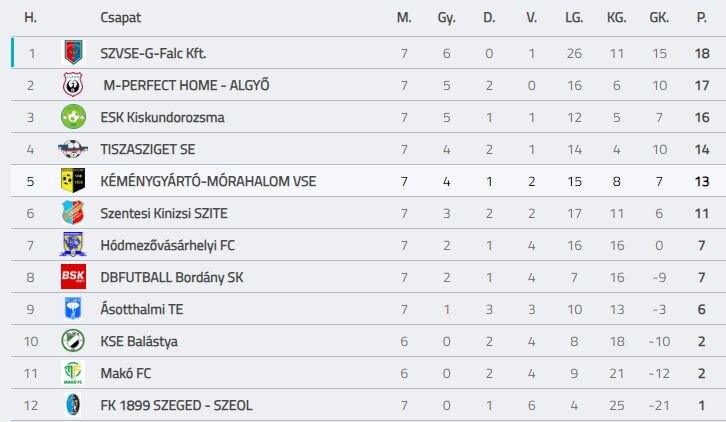Click the H. position column header
Image resolution: width=726 pixels, height=422 pixels.
[x=30, y=18]
